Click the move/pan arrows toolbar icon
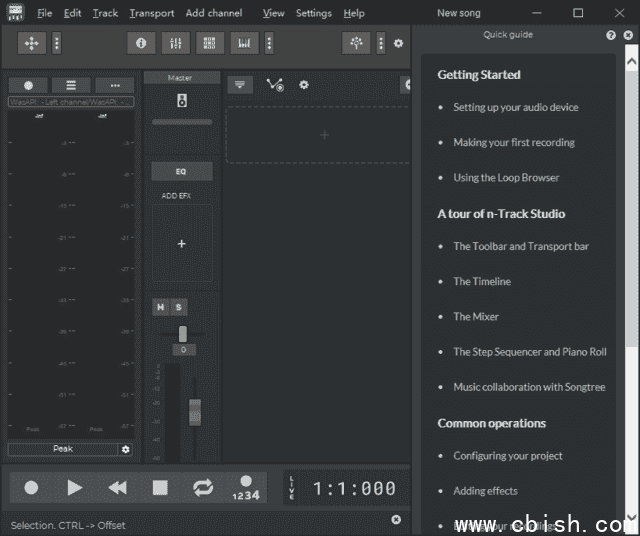Screen dimensions: 640x536 tap(31, 43)
